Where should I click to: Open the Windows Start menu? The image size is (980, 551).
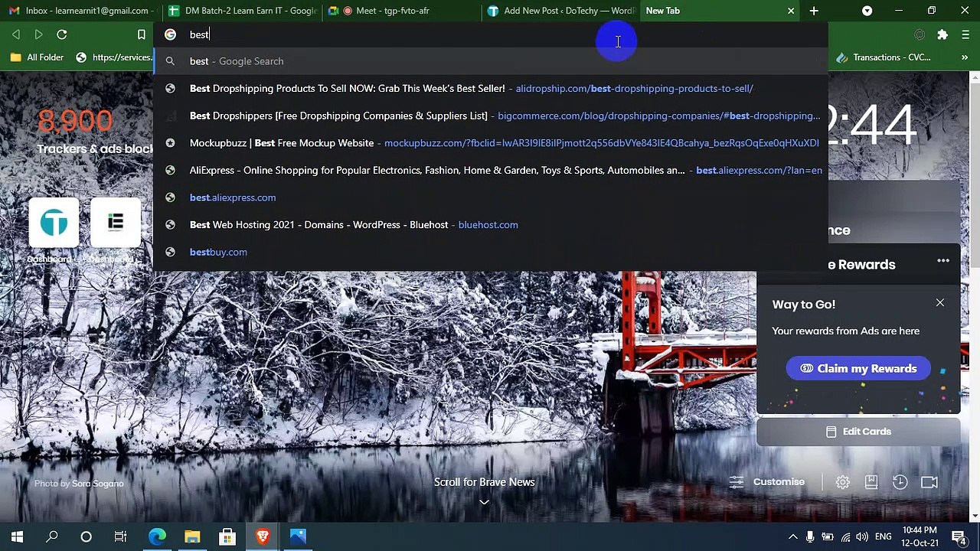coord(17,536)
